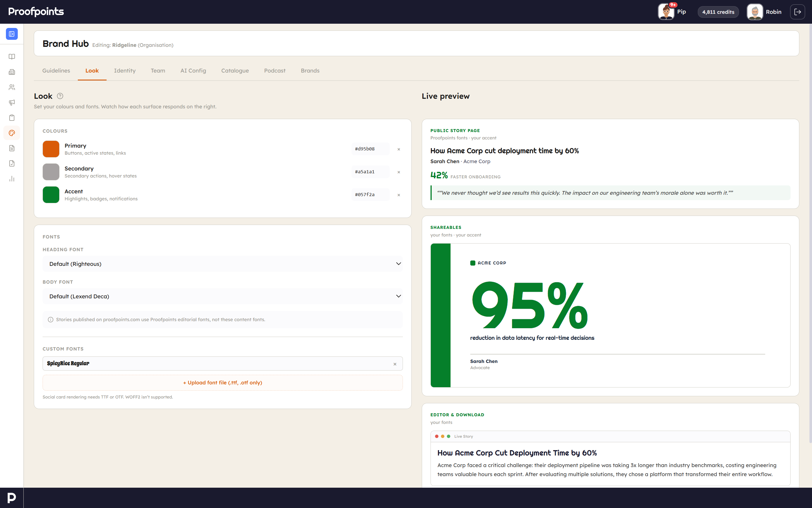Edit the #057f2a hex input field
The width and height of the screenshot is (812, 508).
coord(370,194)
